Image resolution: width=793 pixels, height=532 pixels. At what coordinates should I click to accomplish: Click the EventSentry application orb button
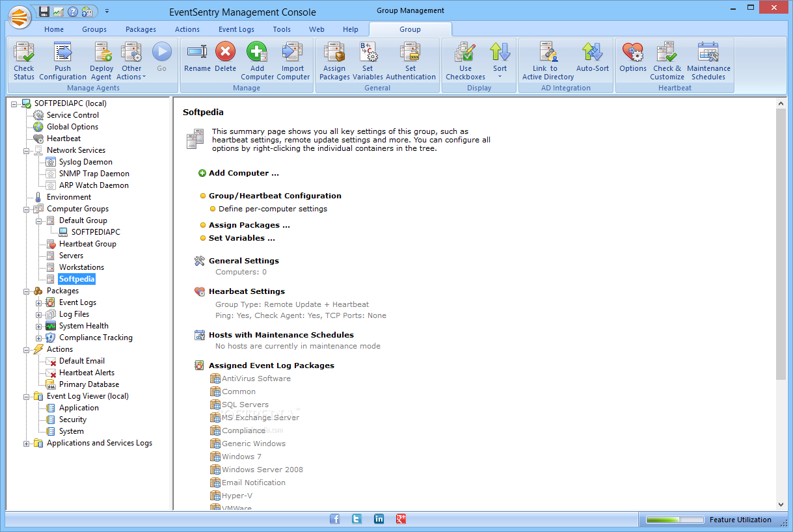tap(20, 17)
